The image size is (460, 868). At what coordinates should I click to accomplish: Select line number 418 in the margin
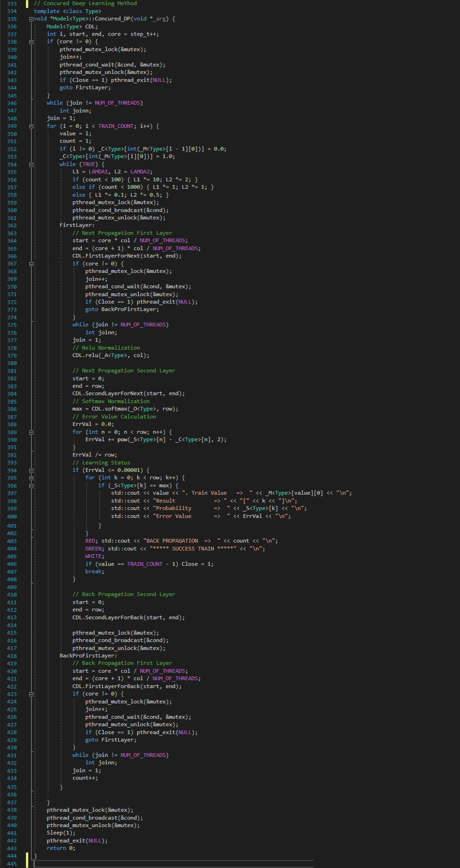tap(12, 656)
